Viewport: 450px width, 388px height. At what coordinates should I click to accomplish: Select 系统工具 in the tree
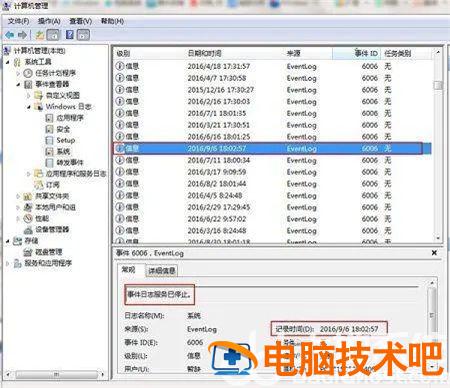point(38,62)
